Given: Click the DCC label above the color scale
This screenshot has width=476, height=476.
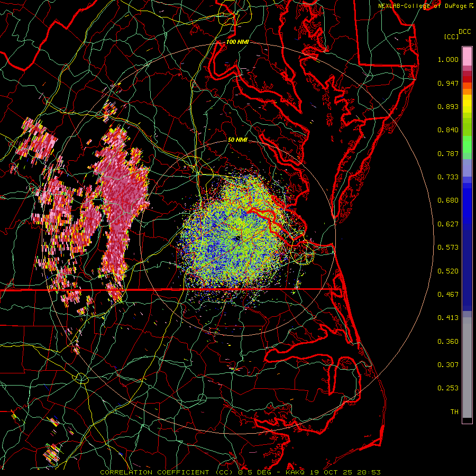Looking at the screenshot, I should [464, 32].
